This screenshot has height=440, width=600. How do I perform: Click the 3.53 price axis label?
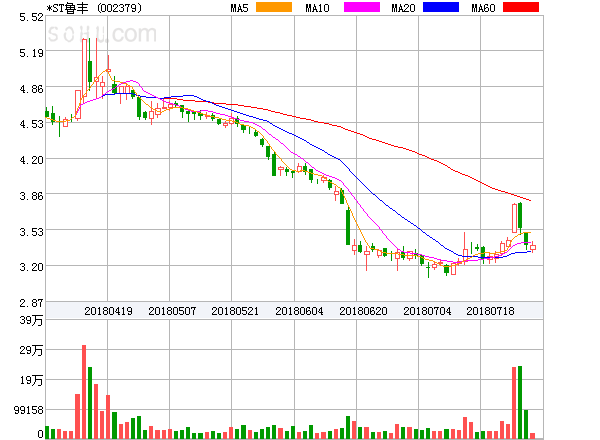coord(31,232)
